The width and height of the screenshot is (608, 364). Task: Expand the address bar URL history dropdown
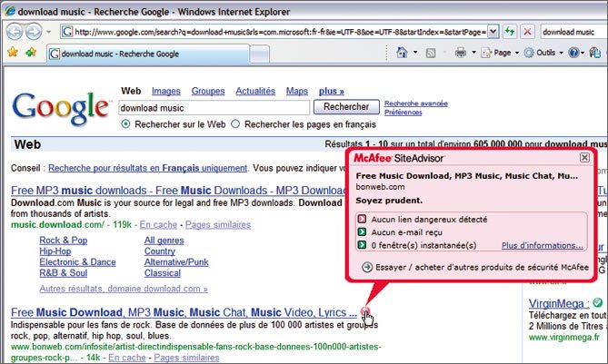(493, 31)
